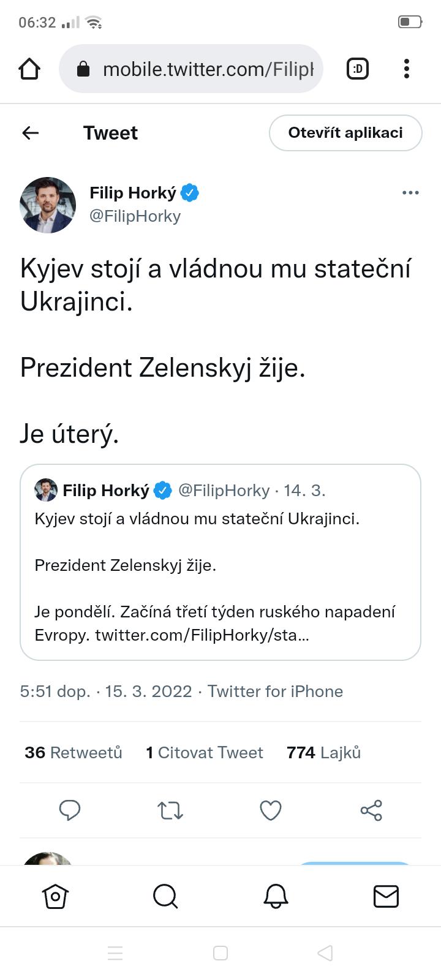
Task: Open the Notifications bell tab
Action: pos(276,897)
